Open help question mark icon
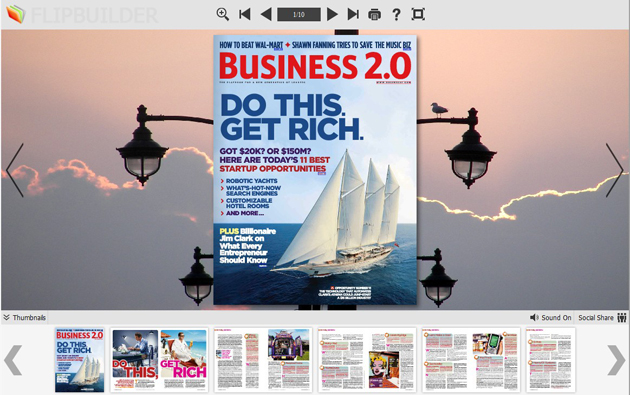Viewport: 630px width, 395px height. click(x=396, y=14)
